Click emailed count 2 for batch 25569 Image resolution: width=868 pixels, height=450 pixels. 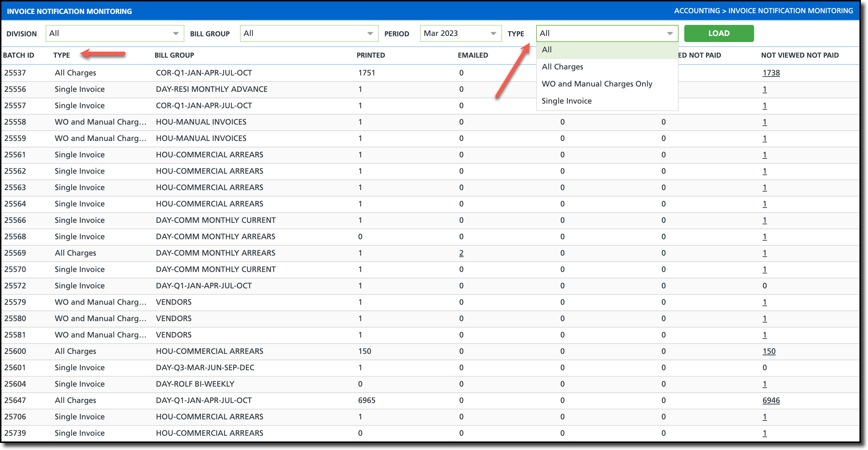[461, 253]
